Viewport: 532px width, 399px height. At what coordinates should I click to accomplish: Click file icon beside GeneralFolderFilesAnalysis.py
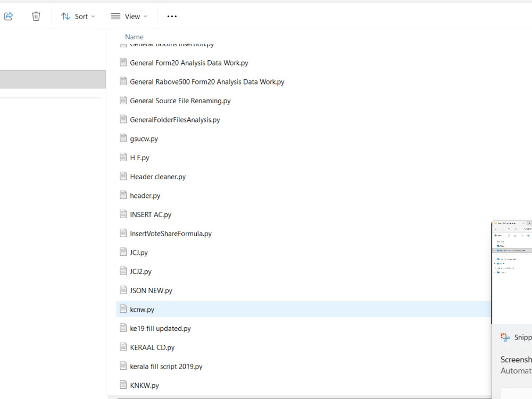coord(123,119)
